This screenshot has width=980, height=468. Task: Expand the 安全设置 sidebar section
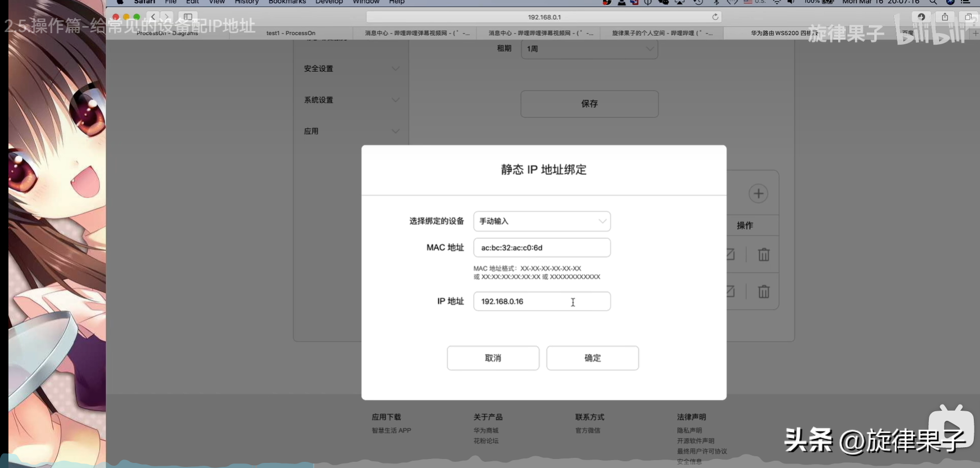[351, 69]
